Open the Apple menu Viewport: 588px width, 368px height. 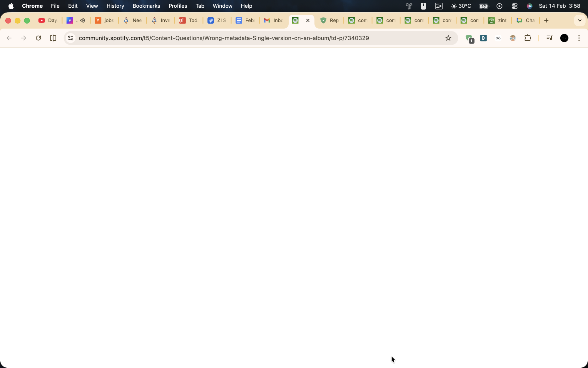coord(11,6)
